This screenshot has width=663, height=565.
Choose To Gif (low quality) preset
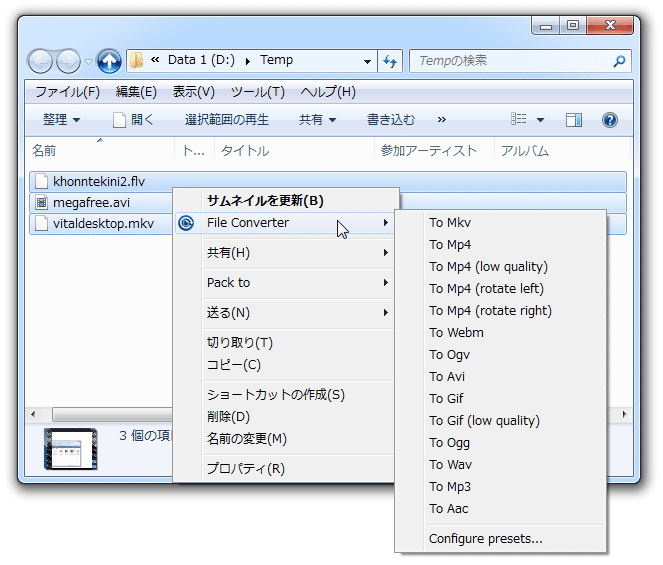click(500, 421)
